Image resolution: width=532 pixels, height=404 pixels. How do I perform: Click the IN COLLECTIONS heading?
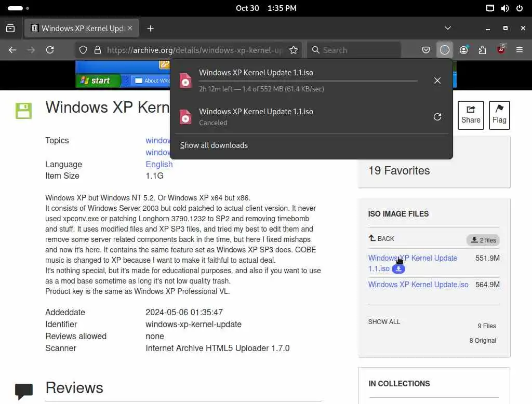399,384
